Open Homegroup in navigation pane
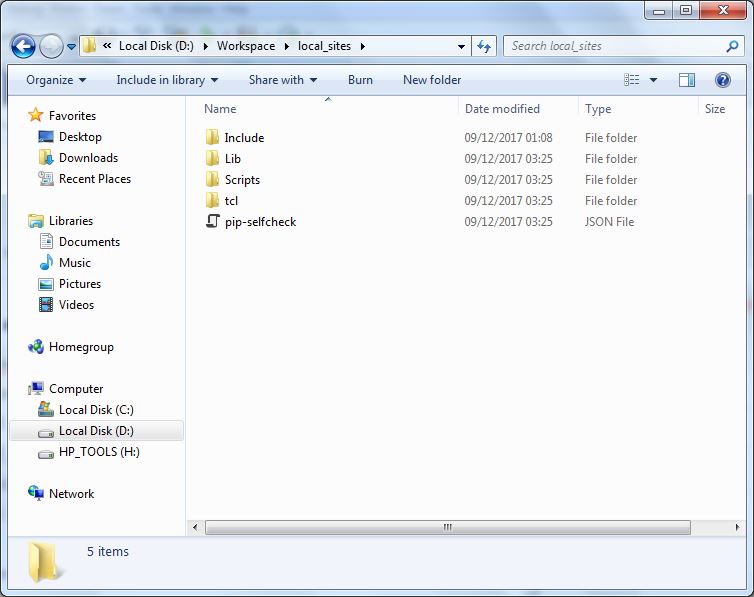 point(81,347)
